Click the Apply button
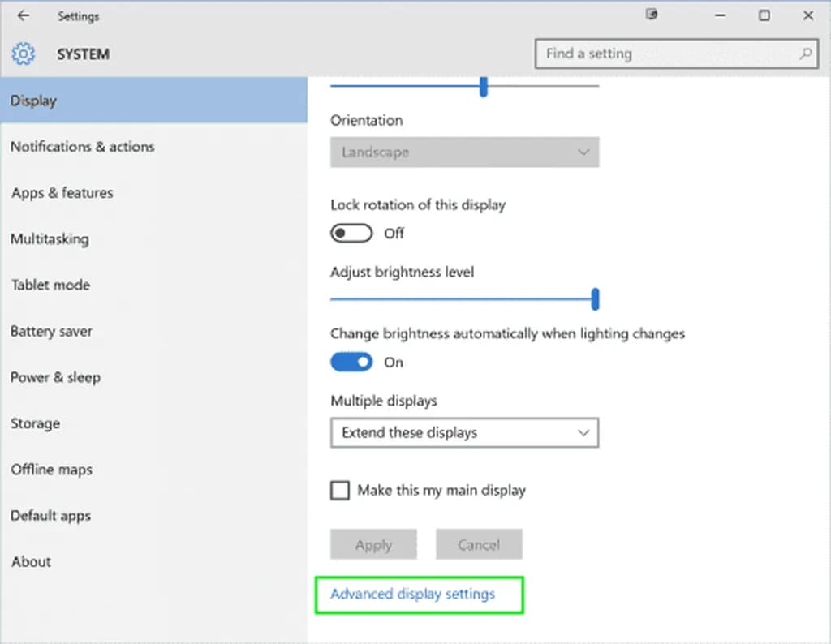 (x=373, y=545)
